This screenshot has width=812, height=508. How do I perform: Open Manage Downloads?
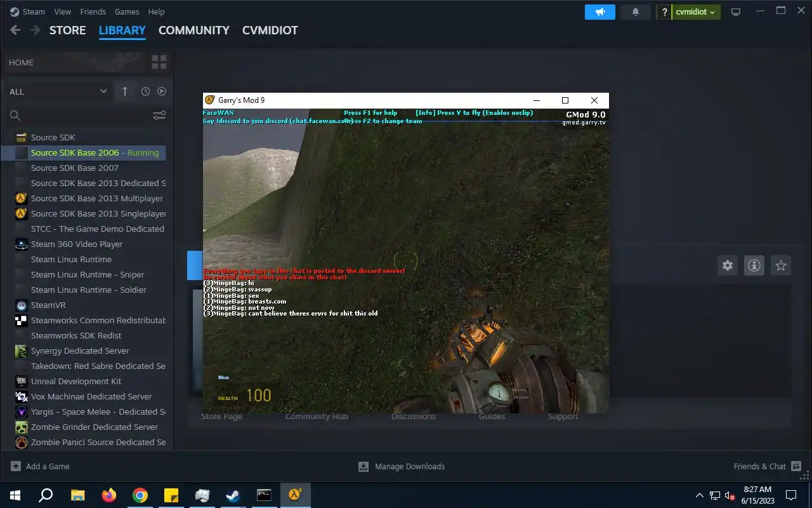[x=402, y=466]
